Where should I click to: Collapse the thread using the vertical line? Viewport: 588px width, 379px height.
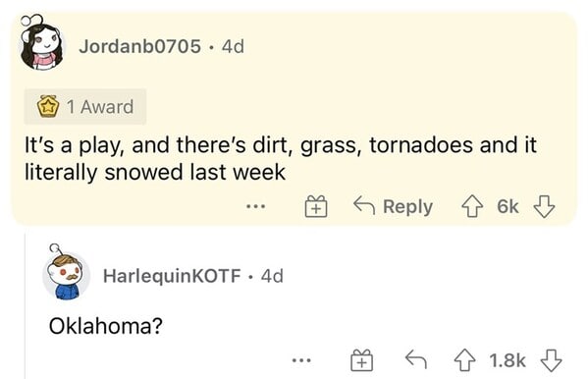tap(26, 305)
